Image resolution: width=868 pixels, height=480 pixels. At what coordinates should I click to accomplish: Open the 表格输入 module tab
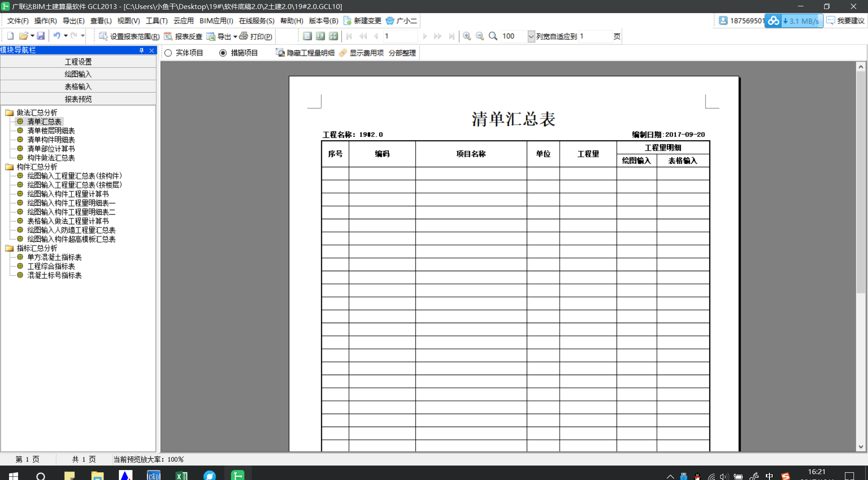coord(78,86)
